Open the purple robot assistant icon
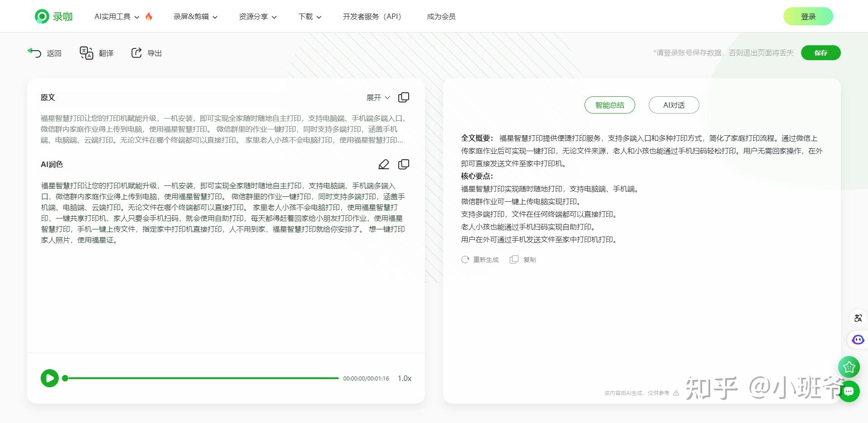The height and width of the screenshot is (423, 868). [858, 340]
